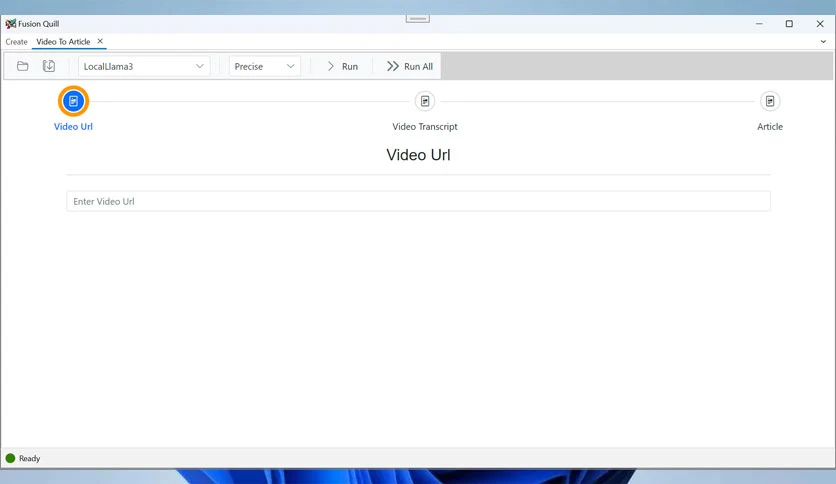Click the blue Video Url step label

point(73,126)
